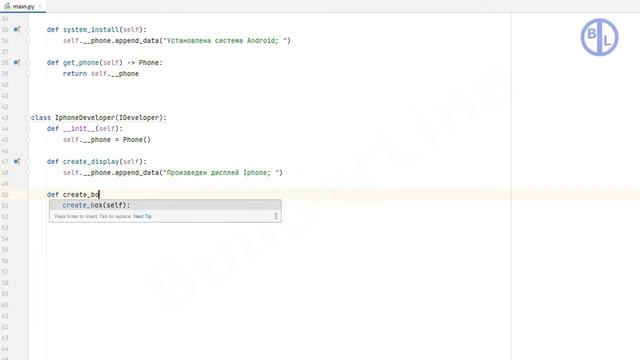Viewport: 640px width, 360px height.
Task: Click override gutter icon beside system_install
Action: coord(17,29)
